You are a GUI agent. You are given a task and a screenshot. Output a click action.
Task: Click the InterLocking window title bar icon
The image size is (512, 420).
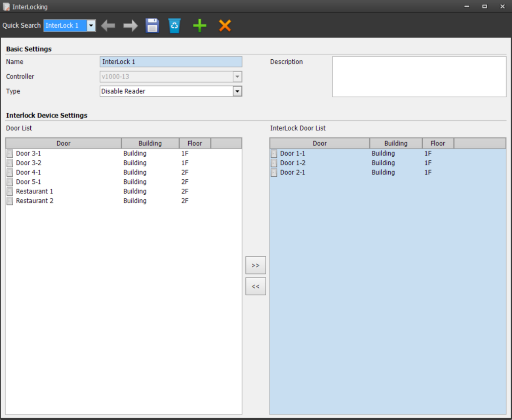(6, 6)
